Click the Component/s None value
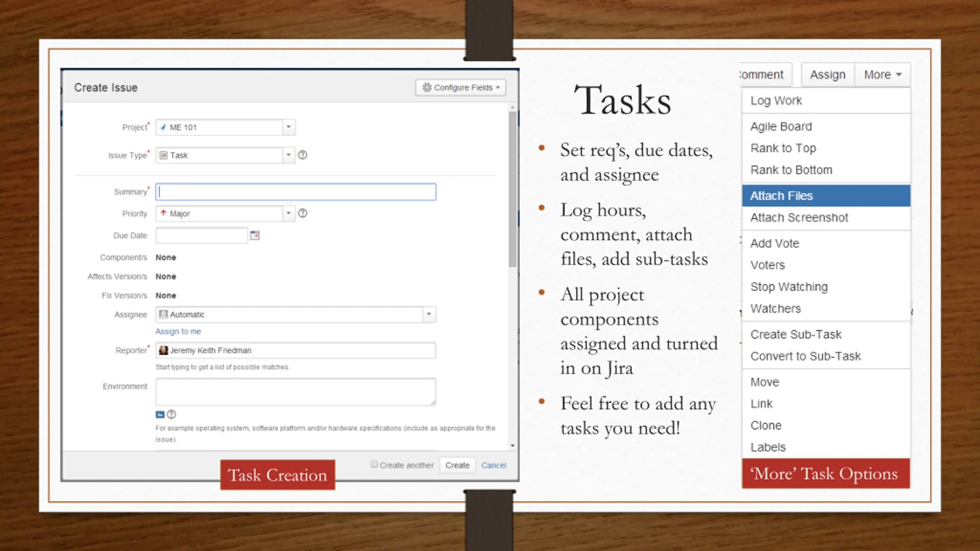This screenshot has width=980, height=551. coord(166,258)
